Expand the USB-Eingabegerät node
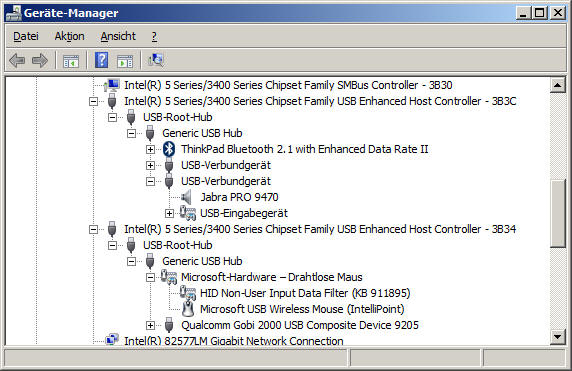 [x=169, y=213]
